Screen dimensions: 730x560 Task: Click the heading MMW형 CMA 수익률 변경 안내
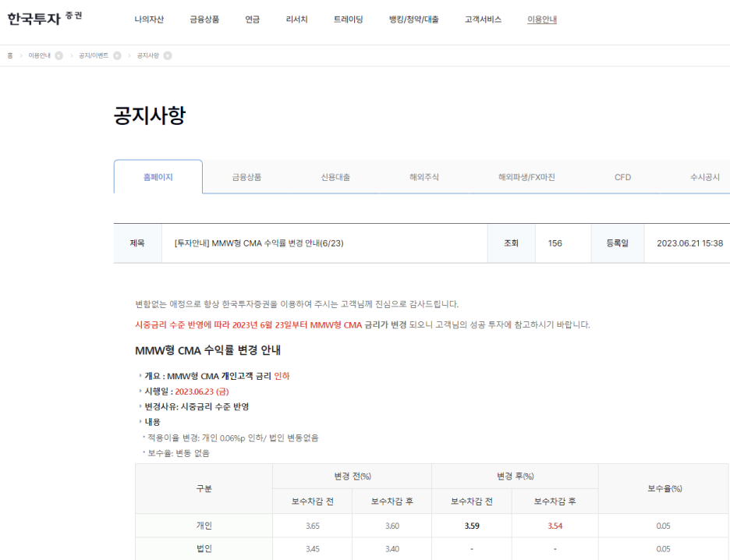207,350
